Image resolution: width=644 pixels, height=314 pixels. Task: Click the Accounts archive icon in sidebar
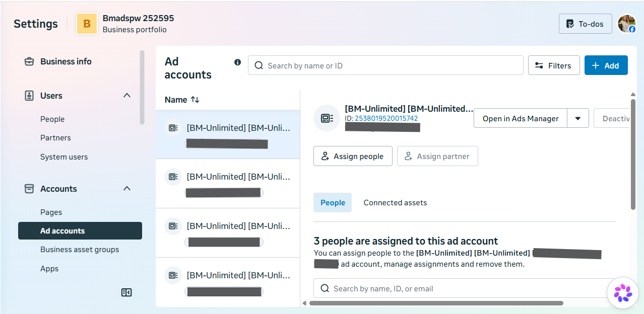pyautogui.click(x=29, y=189)
